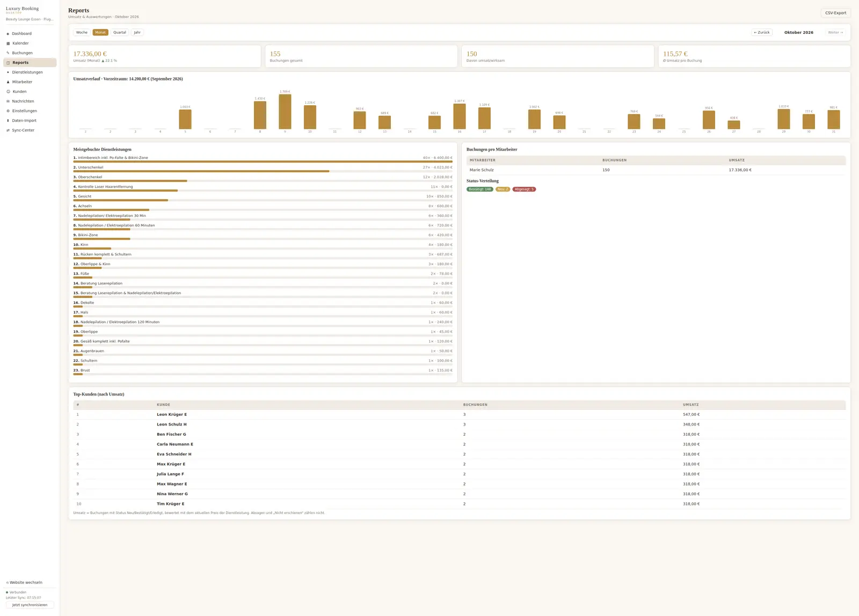Viewport: 859px width, 616px height.
Task: Click the 155 Buchungen gesamt figure
Action: pyautogui.click(x=275, y=54)
